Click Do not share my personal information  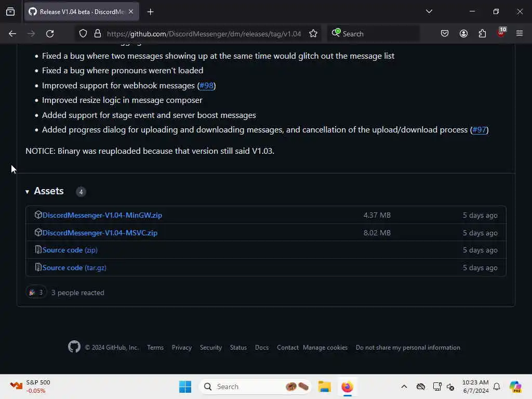[408, 348]
